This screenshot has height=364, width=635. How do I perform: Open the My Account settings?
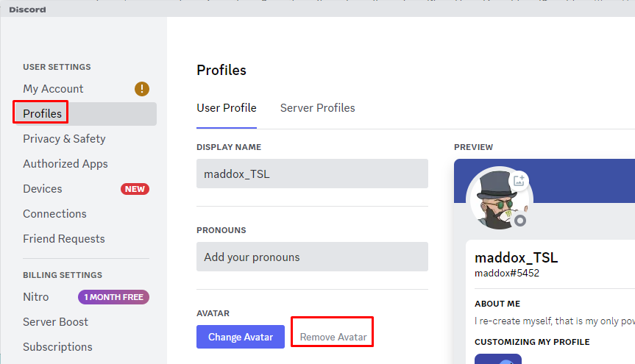point(53,89)
